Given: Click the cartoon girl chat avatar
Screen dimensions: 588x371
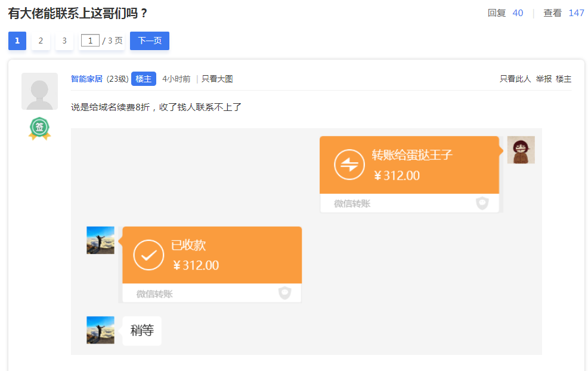Looking at the screenshot, I should click(521, 150).
